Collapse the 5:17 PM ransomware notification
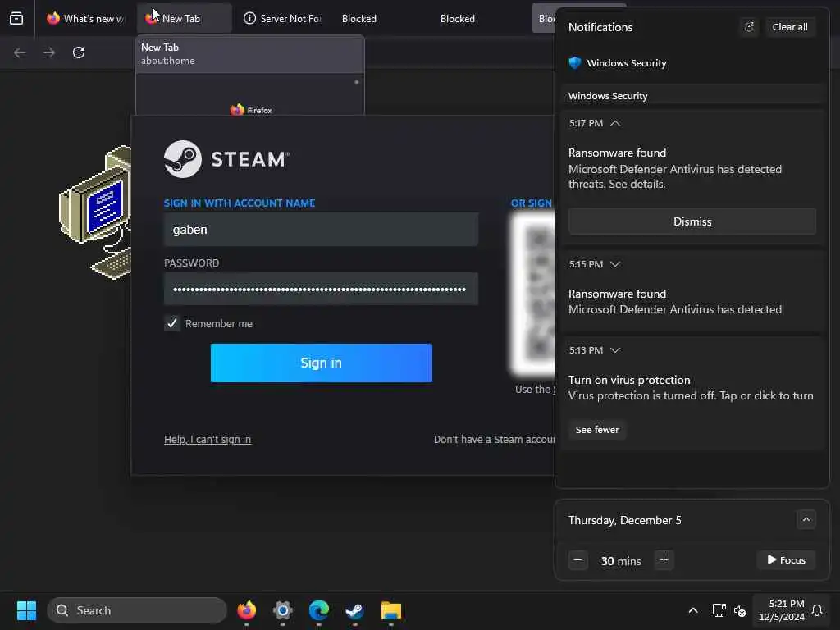The image size is (840, 630). pos(615,123)
